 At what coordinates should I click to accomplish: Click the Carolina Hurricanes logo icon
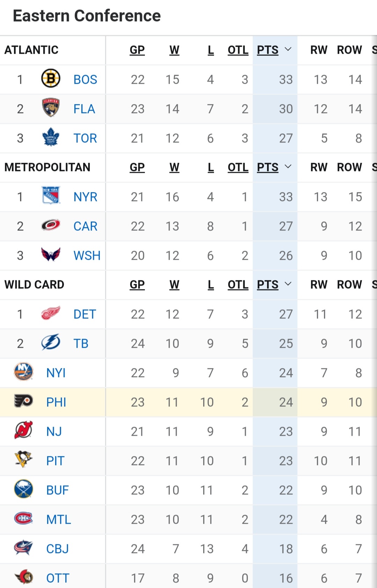51,225
